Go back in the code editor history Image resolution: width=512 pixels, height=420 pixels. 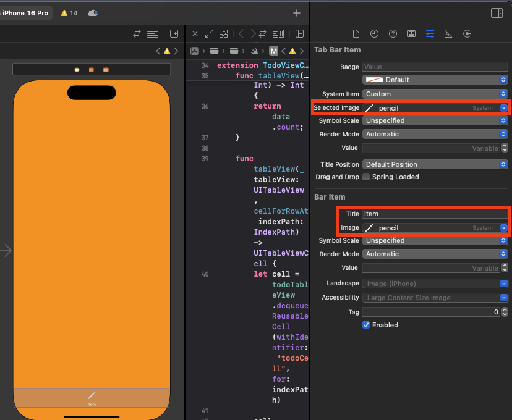(241, 33)
